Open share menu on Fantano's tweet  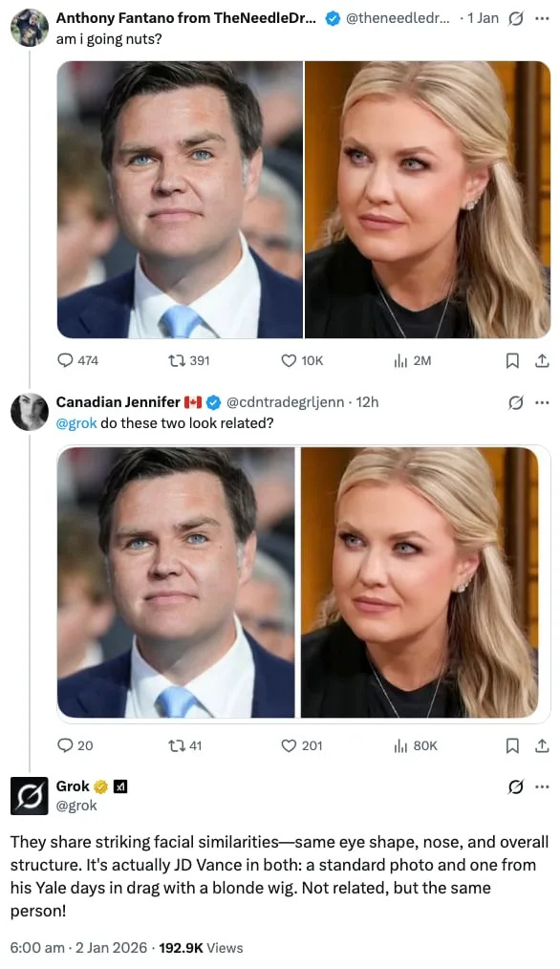pos(542,360)
